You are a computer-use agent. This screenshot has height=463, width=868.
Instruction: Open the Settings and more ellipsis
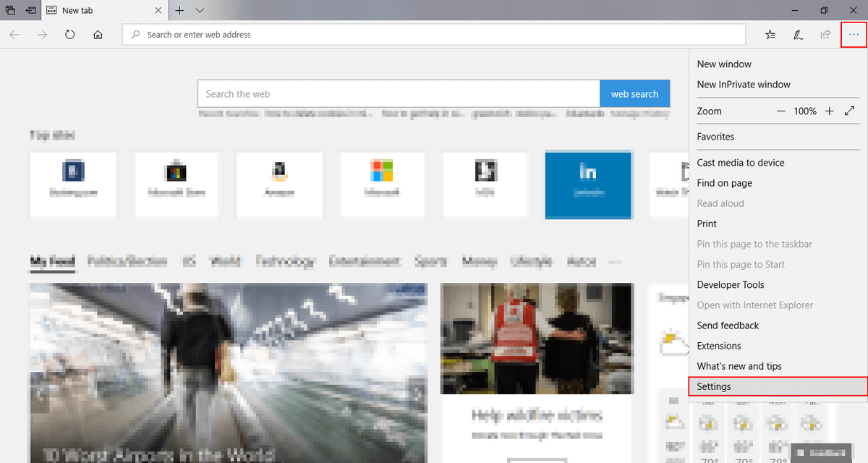click(x=854, y=34)
